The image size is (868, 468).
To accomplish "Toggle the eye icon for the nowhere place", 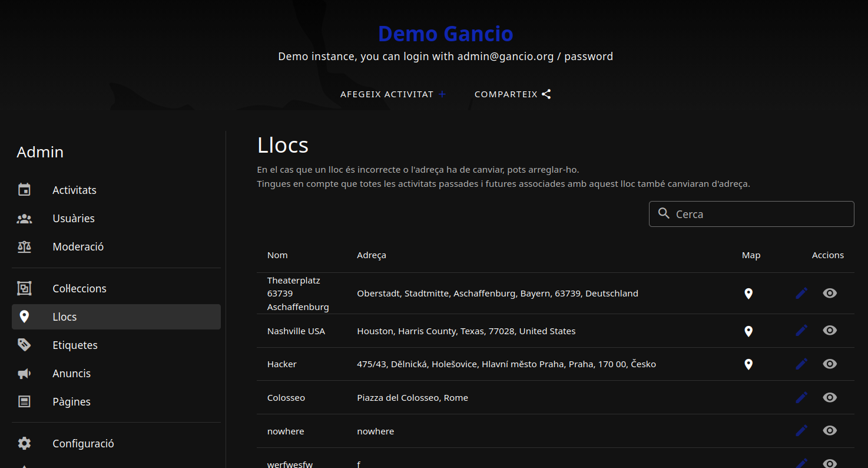I will tap(830, 431).
